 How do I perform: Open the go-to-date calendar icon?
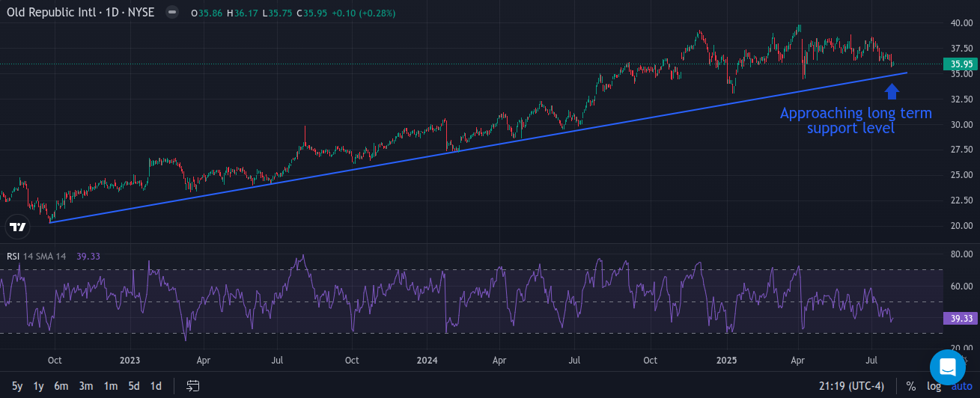(193, 386)
